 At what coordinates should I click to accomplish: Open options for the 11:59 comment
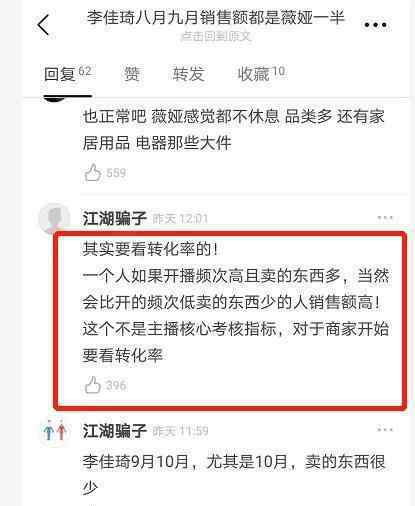tap(385, 429)
